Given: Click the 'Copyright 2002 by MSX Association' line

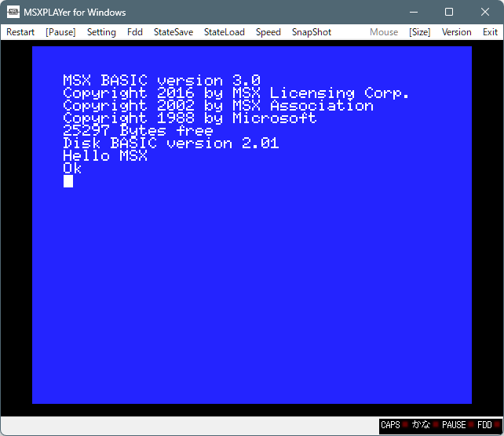Looking at the screenshot, I should [218, 106].
